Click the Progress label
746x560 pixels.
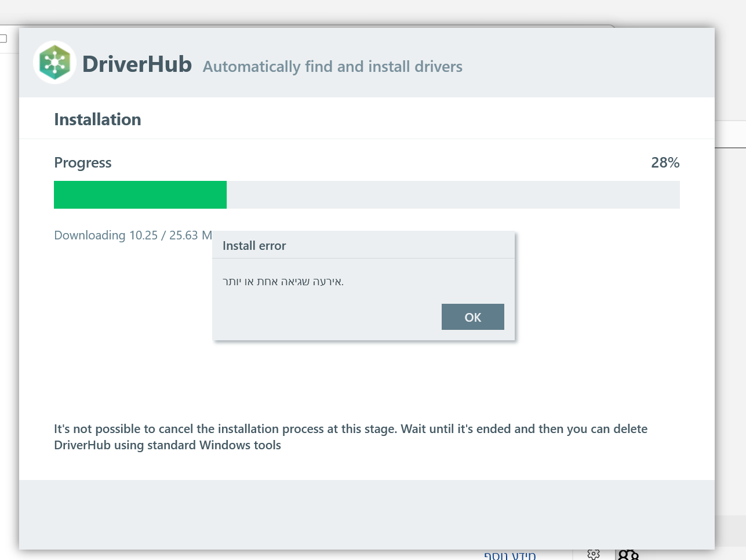click(x=83, y=163)
